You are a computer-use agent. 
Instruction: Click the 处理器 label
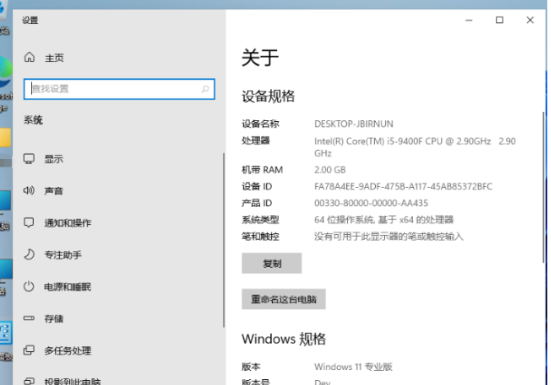(x=256, y=141)
